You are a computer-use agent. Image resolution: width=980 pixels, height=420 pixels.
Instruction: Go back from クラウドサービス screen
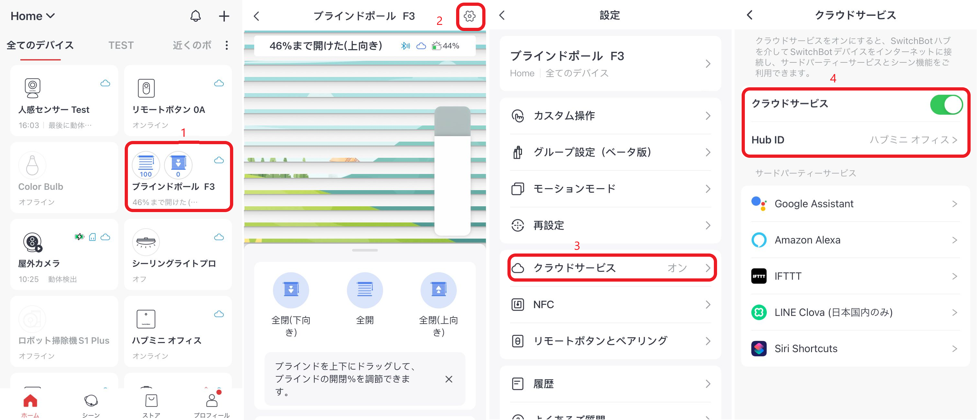pos(749,15)
